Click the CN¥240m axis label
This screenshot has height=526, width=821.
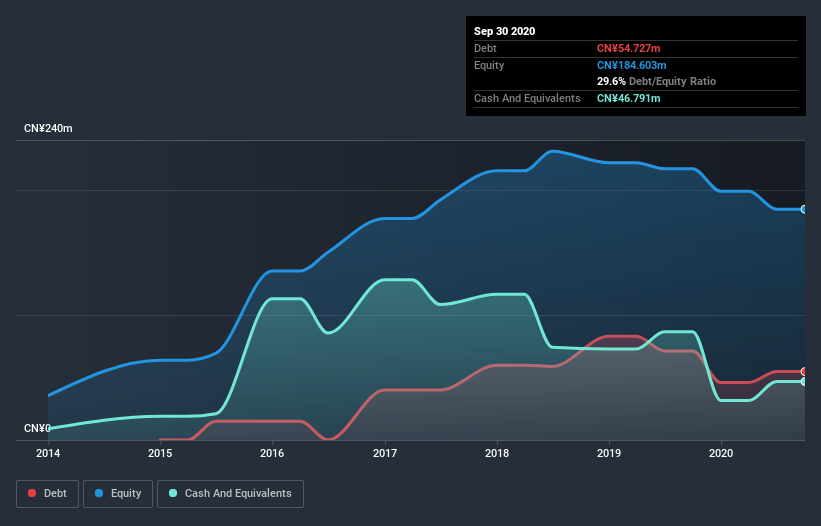(x=48, y=128)
